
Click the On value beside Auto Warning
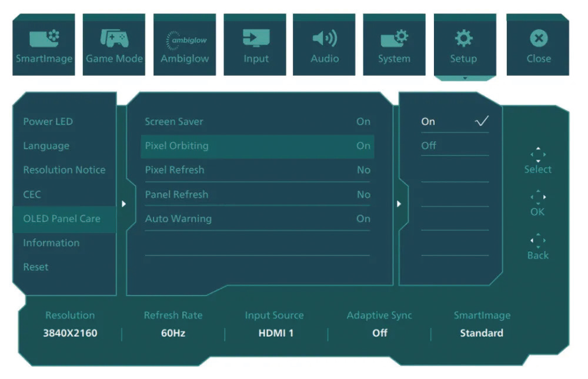coord(363,219)
